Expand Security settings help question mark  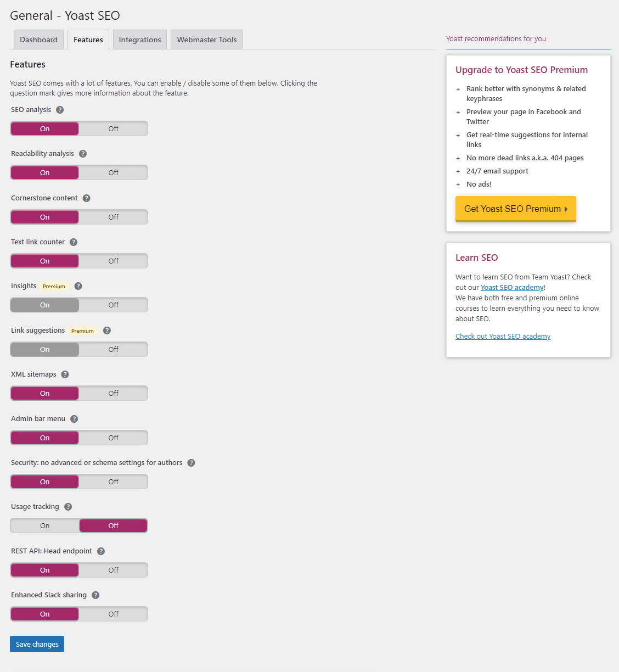(192, 463)
